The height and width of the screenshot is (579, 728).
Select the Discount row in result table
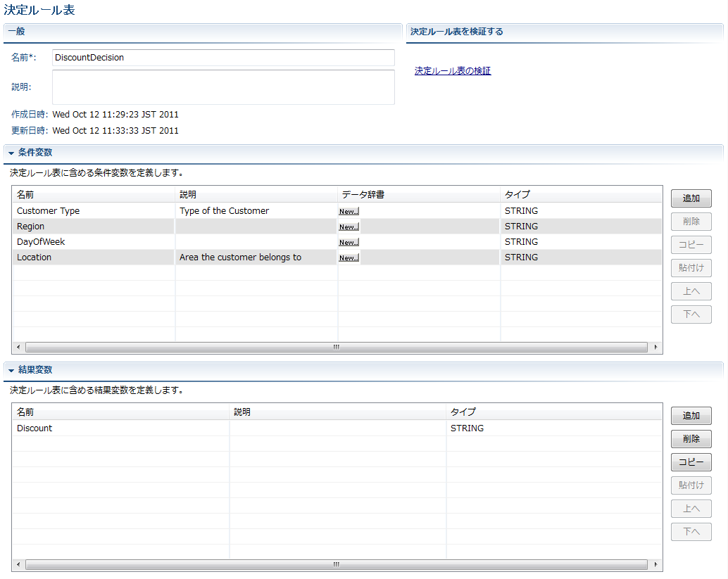pos(34,428)
